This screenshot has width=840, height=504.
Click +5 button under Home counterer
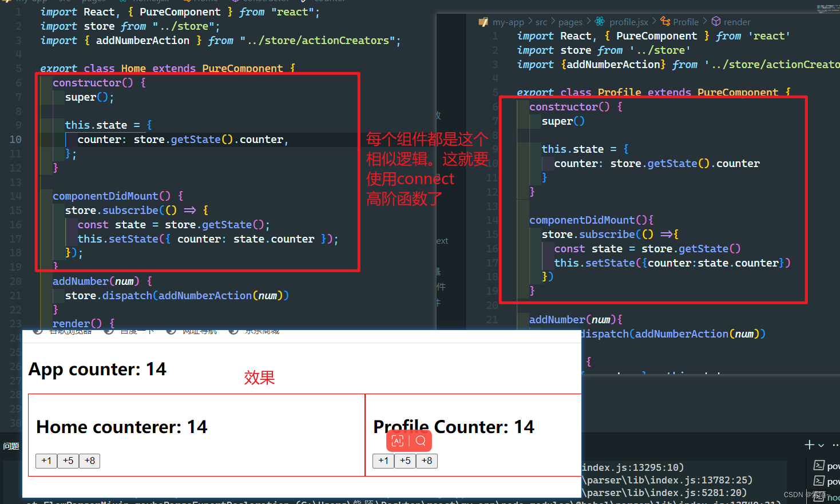[68, 461]
